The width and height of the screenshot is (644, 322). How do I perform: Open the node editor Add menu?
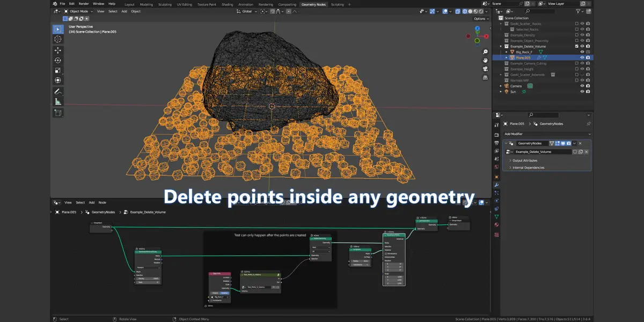[91, 202]
